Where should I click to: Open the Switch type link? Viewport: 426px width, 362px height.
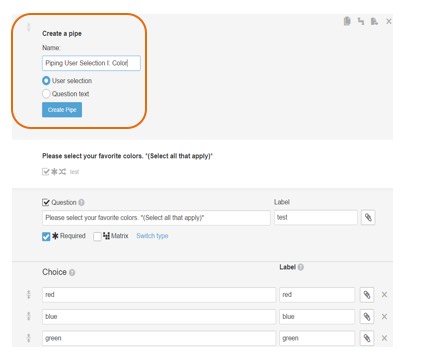click(152, 236)
